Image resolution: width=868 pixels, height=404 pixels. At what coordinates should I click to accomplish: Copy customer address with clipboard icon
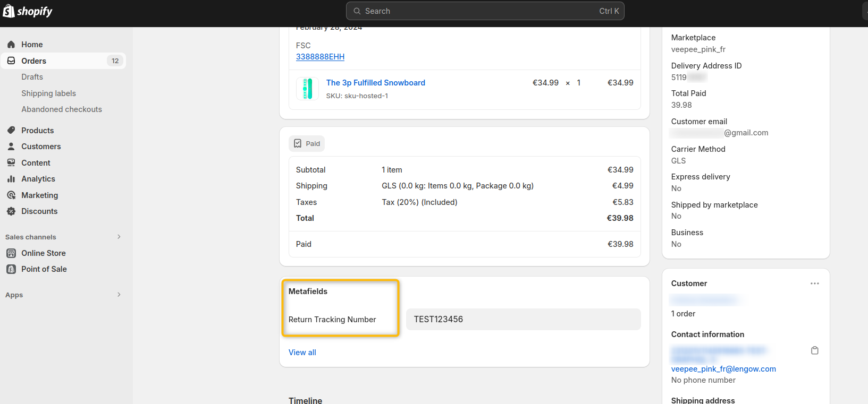tap(814, 350)
